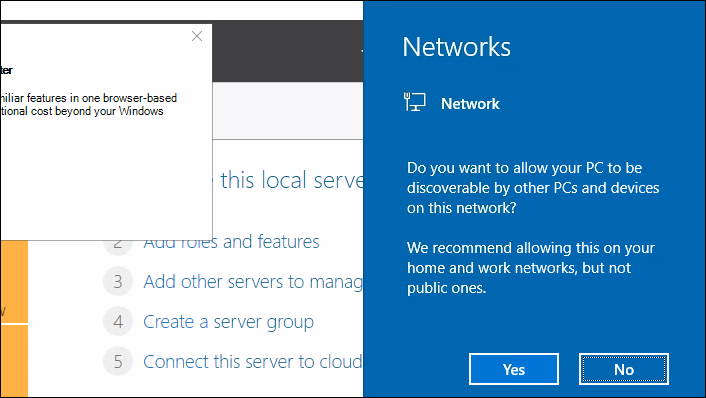Click the discoverable PC question text
The image size is (706, 398).
(x=533, y=188)
